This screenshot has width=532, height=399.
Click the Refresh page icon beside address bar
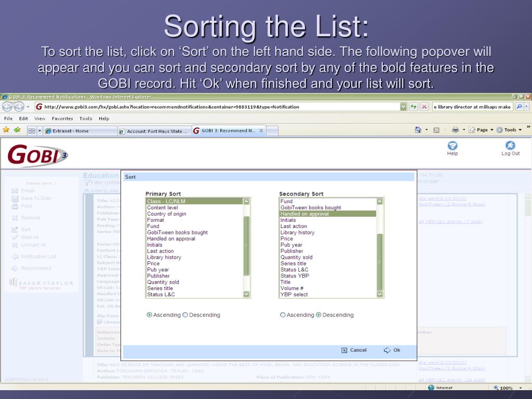tap(413, 107)
